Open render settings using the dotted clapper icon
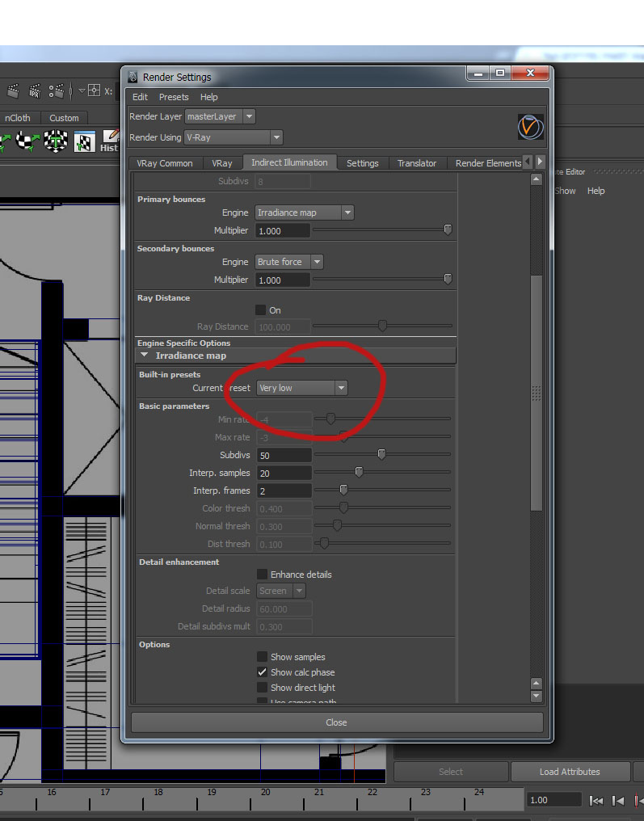This screenshot has height=821, width=644. [x=56, y=91]
